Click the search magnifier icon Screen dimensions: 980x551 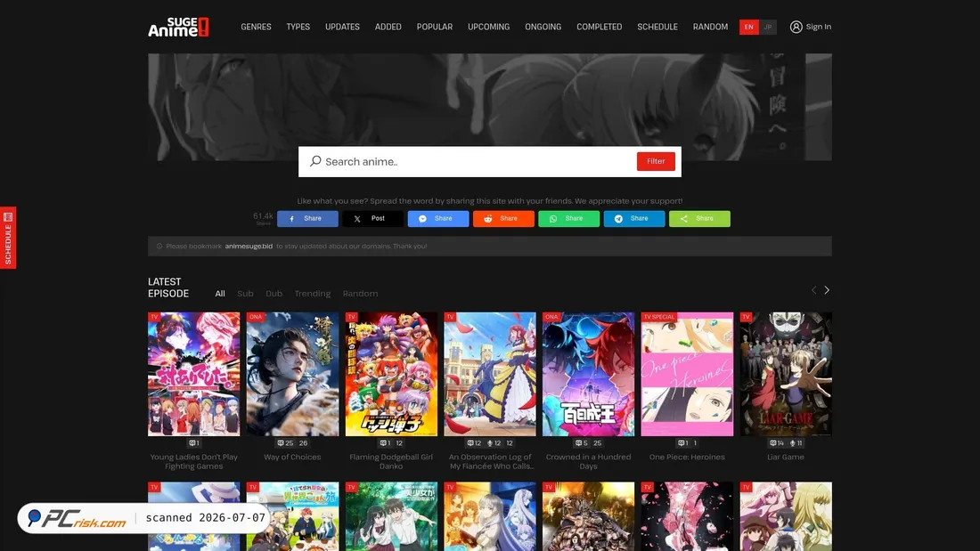pyautogui.click(x=315, y=161)
